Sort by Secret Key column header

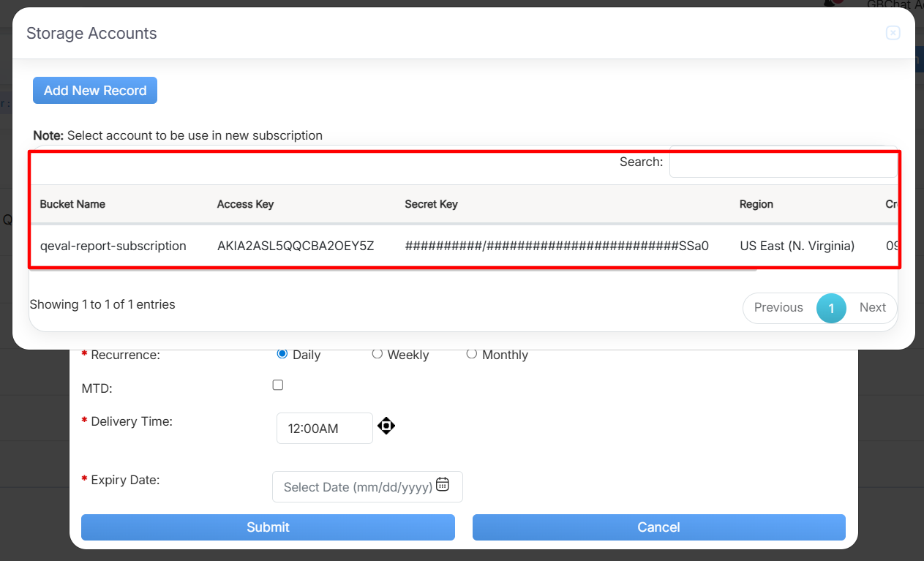(431, 204)
